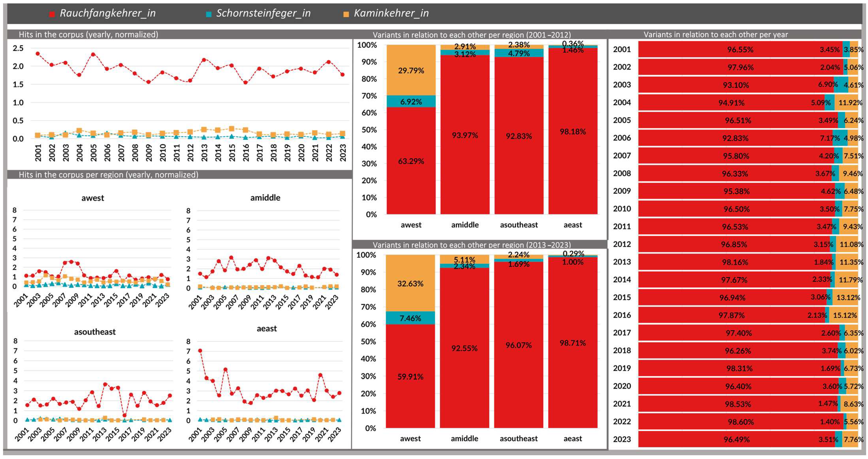Click the teal Schornsteinfeger_in legend swatch
The width and height of the screenshot is (868, 459).
coord(209,14)
